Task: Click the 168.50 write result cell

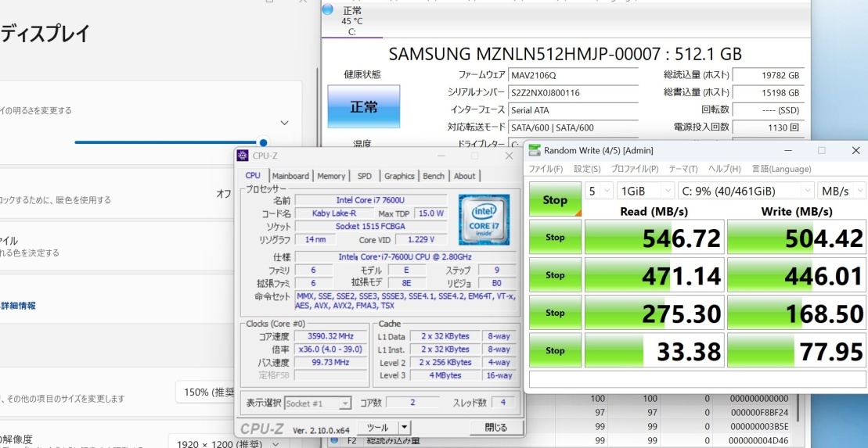Action: [x=797, y=313]
